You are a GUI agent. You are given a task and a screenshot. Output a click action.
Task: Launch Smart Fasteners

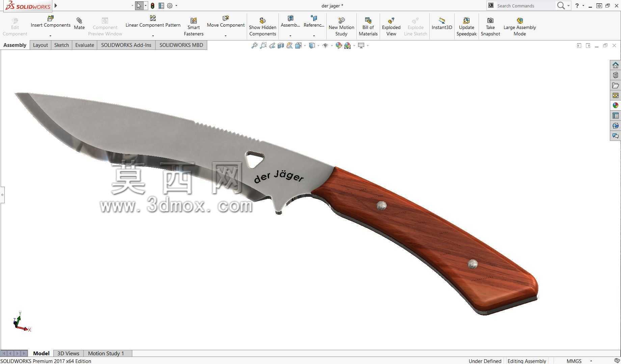pos(193,27)
